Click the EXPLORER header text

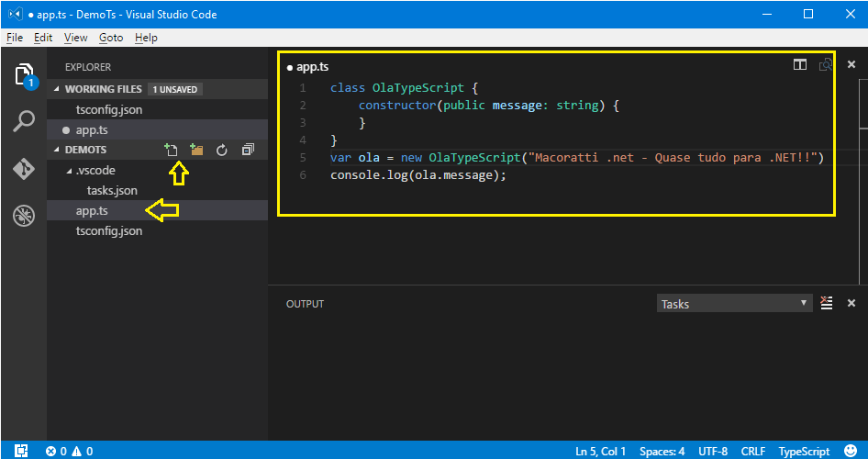tap(88, 67)
